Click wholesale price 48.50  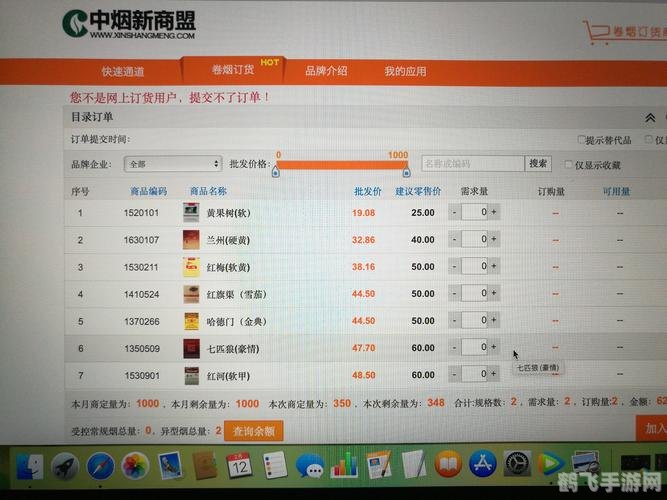click(364, 375)
